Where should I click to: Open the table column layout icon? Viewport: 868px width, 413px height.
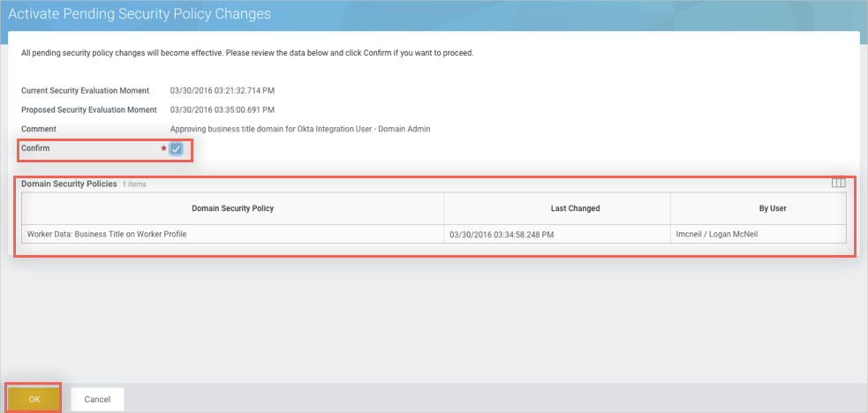pos(838,184)
